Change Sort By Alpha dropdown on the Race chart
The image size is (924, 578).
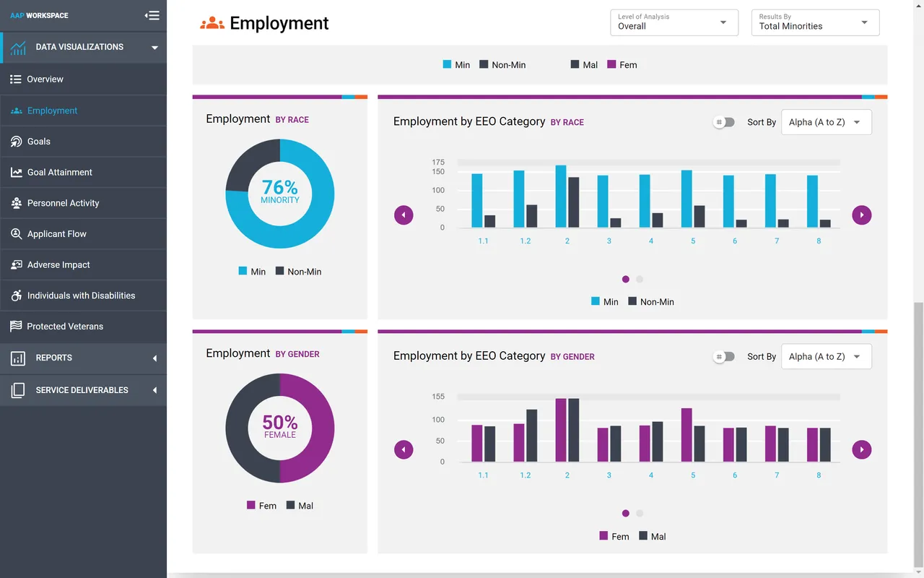(826, 122)
